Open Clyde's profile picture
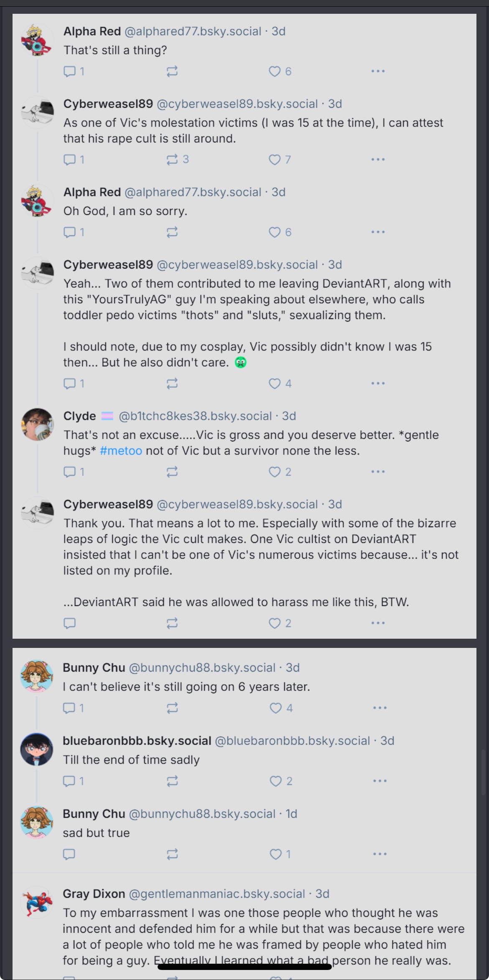 click(x=37, y=425)
